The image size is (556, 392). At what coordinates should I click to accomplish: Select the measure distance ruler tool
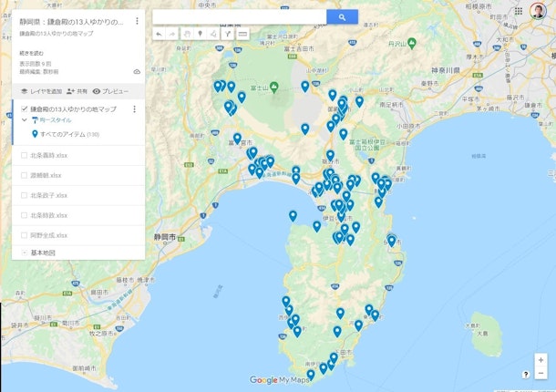coord(242,34)
